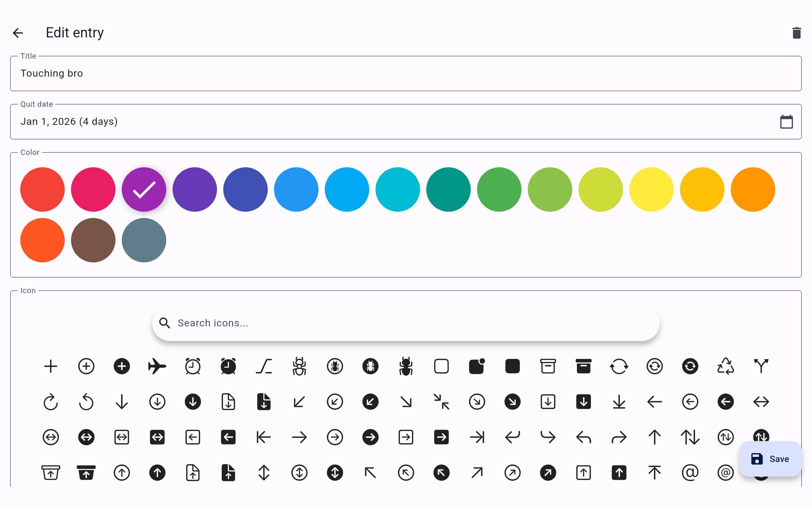Click the selected purple swatch with checkmark

pos(144,189)
